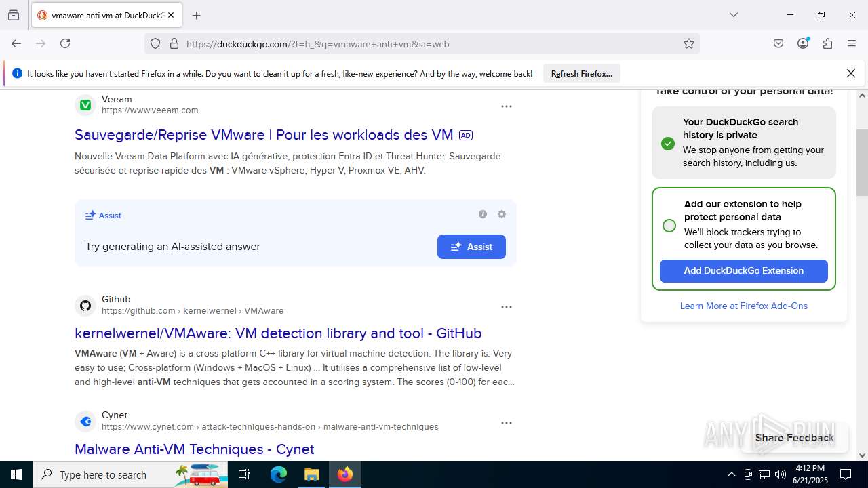Image resolution: width=868 pixels, height=488 pixels.
Task: Open kernelwernel/VMAware GitHub result title
Action: point(278,333)
